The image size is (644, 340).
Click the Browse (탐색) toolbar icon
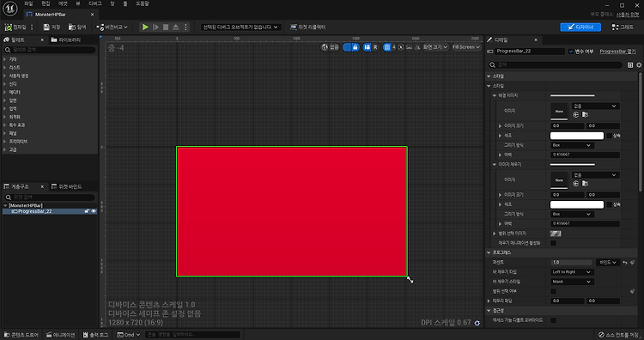(x=72, y=27)
